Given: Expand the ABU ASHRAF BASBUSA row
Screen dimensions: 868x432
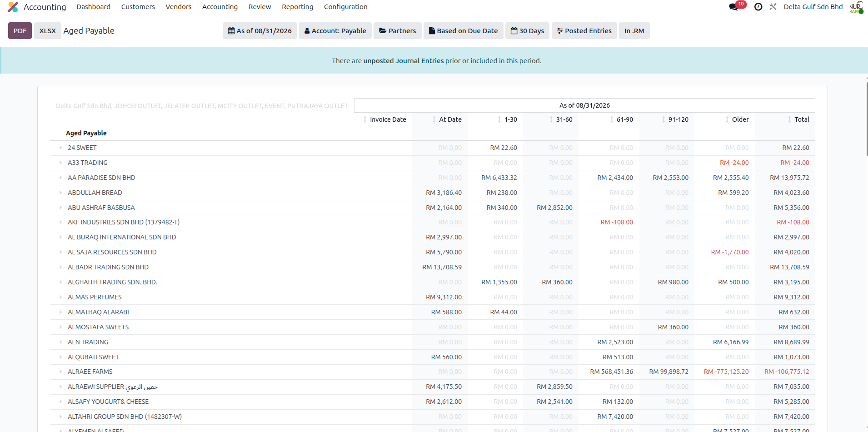Looking at the screenshot, I should coord(60,208).
